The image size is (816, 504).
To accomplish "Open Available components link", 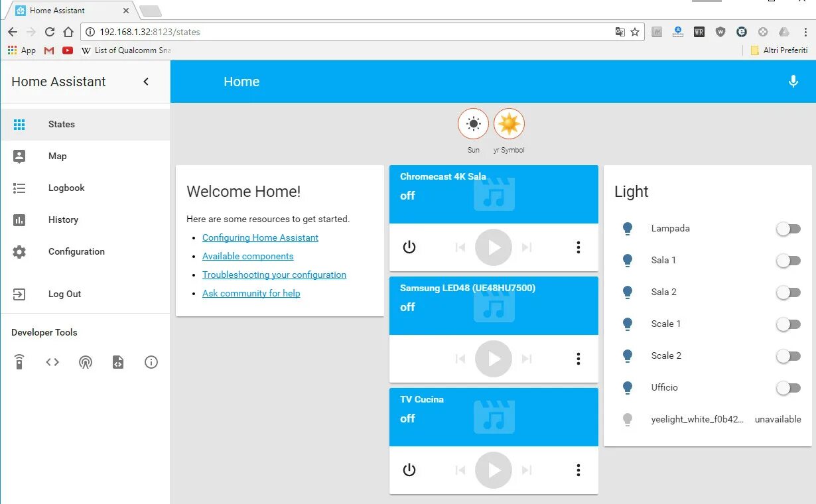I will 247,256.
